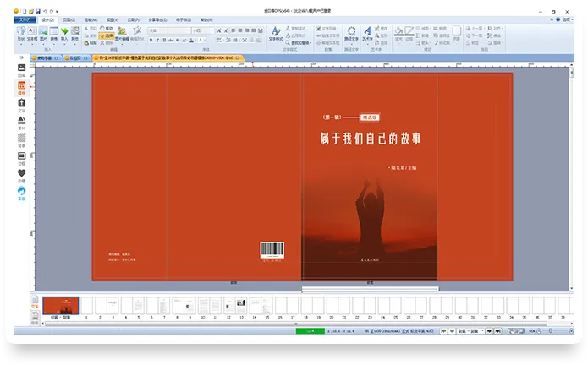Expand the font size dropdown

click(x=212, y=30)
